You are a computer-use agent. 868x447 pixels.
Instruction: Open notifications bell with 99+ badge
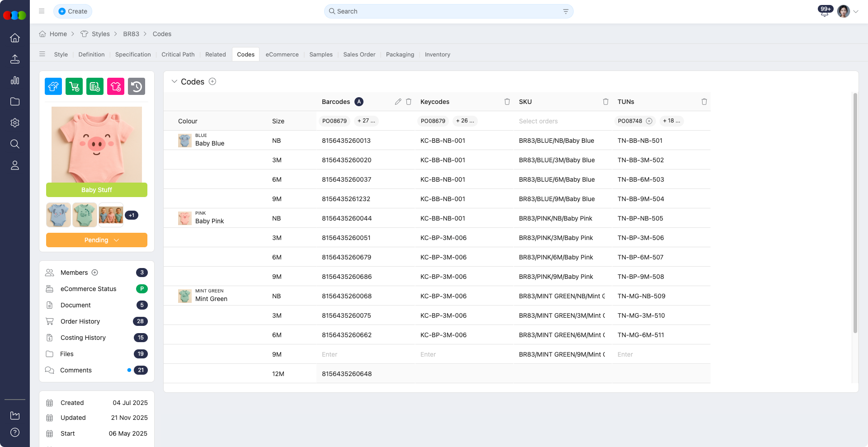824,12
